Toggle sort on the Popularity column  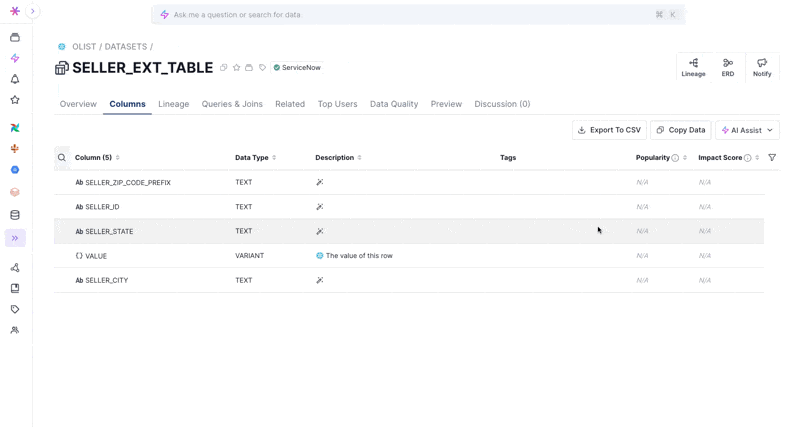point(685,158)
